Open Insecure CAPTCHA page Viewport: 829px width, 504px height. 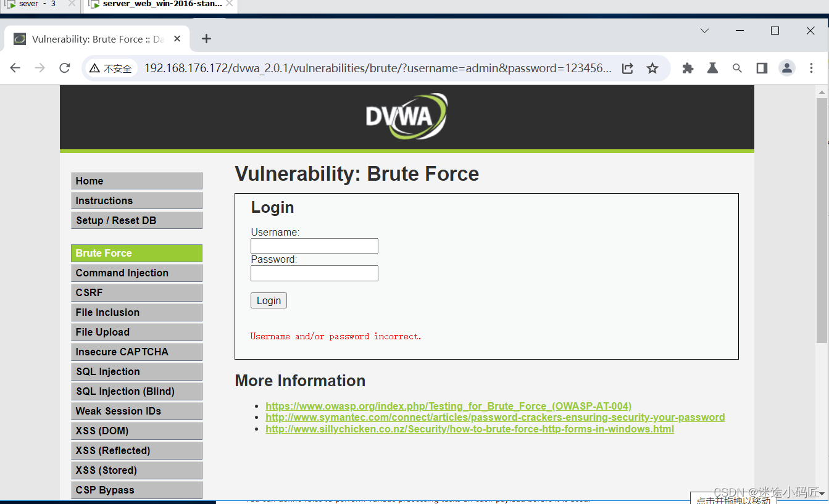pos(136,352)
